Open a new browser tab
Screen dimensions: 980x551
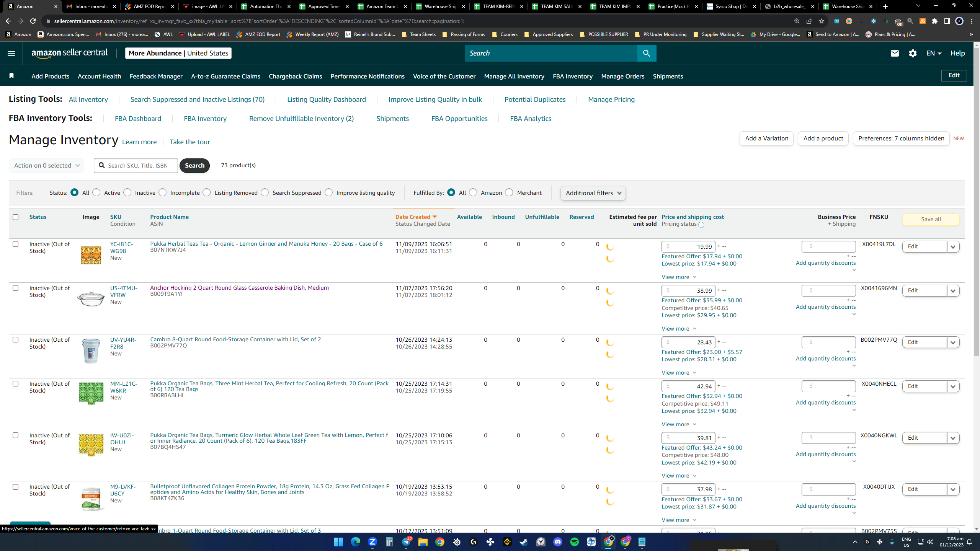pos(885,7)
